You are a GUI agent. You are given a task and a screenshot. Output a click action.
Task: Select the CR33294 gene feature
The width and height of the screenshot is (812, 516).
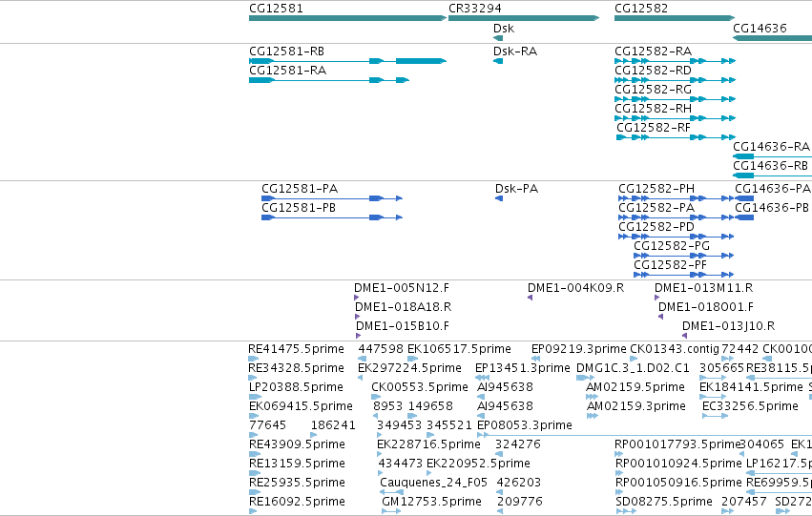(524, 18)
